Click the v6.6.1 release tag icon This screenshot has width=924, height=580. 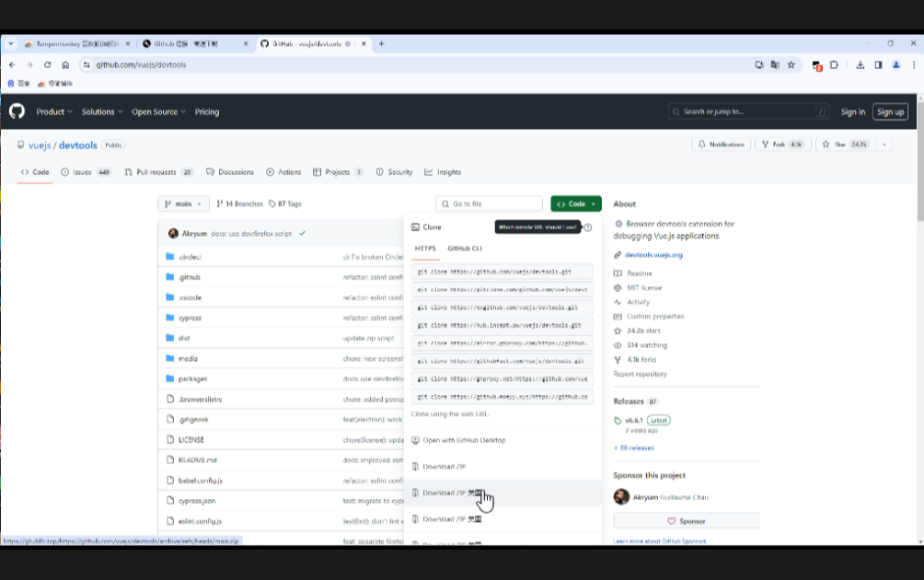coord(618,420)
